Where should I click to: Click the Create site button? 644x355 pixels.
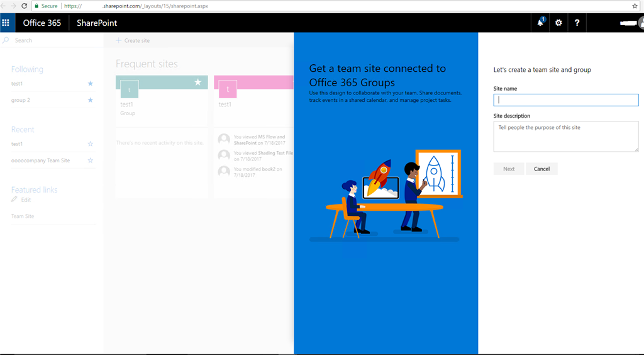click(133, 40)
